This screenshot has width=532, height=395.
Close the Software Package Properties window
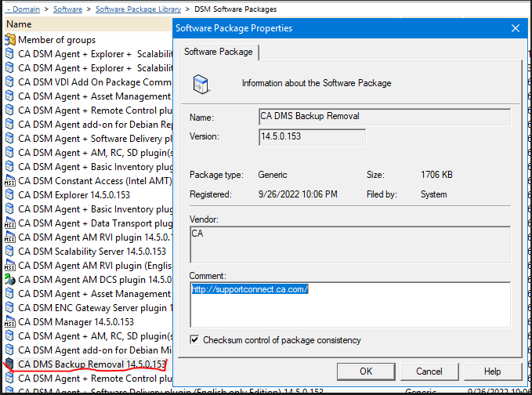coord(515,28)
